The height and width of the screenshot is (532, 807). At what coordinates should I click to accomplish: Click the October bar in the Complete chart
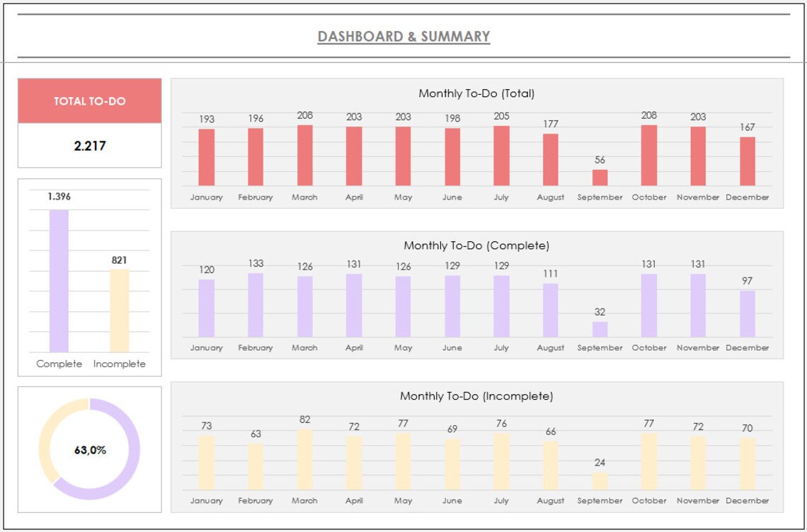click(649, 304)
